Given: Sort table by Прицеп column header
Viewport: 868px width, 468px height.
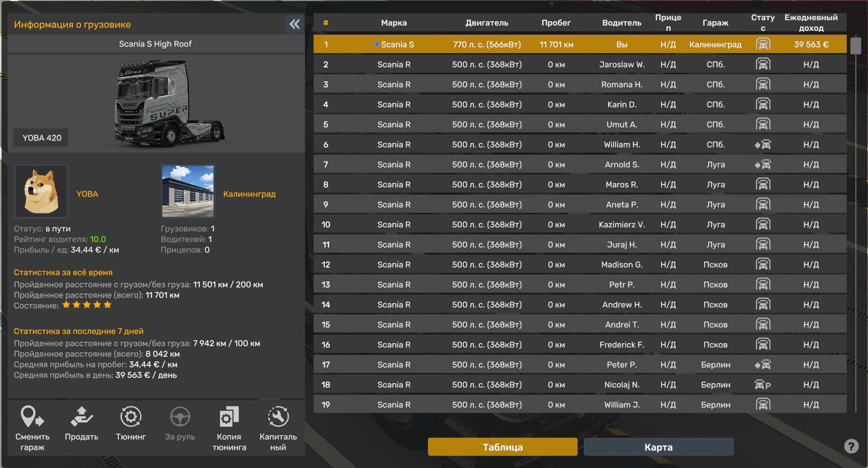Looking at the screenshot, I should pos(668,23).
